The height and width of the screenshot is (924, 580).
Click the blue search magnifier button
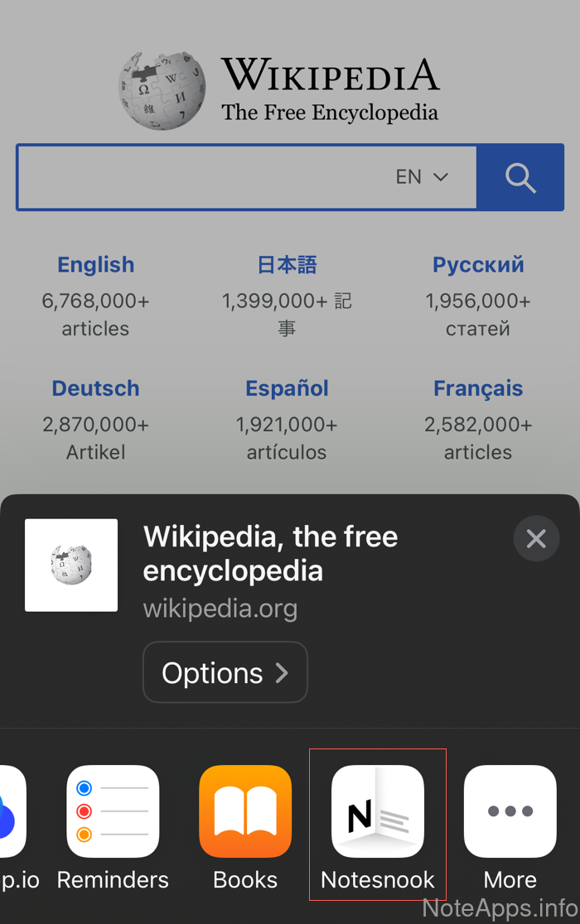point(520,177)
